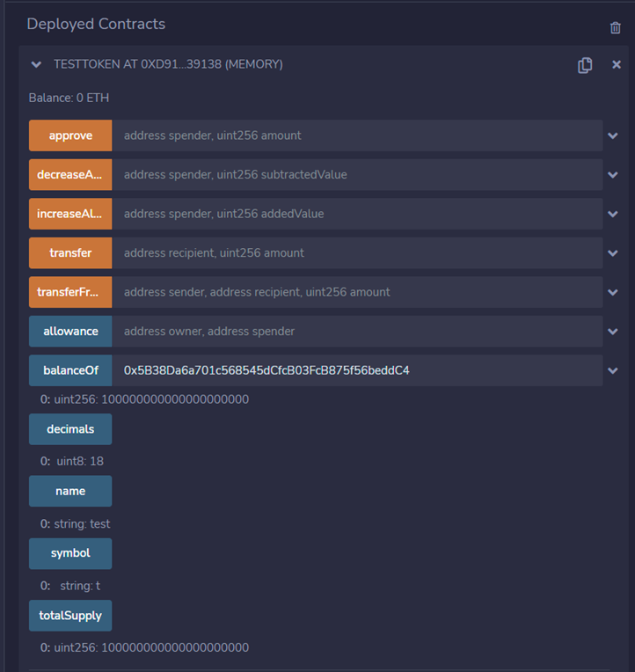Expand the increaseAllowance function parameters
Image resolution: width=635 pixels, height=672 pixels.
[613, 214]
